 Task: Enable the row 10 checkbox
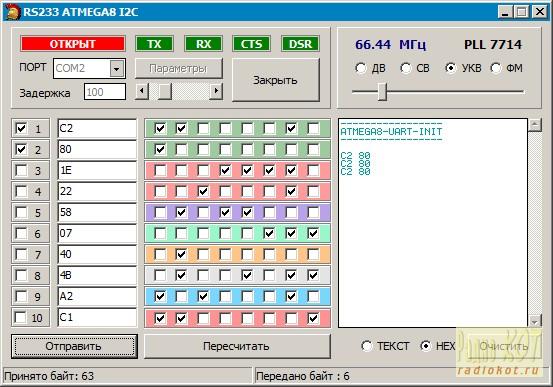click(21, 318)
